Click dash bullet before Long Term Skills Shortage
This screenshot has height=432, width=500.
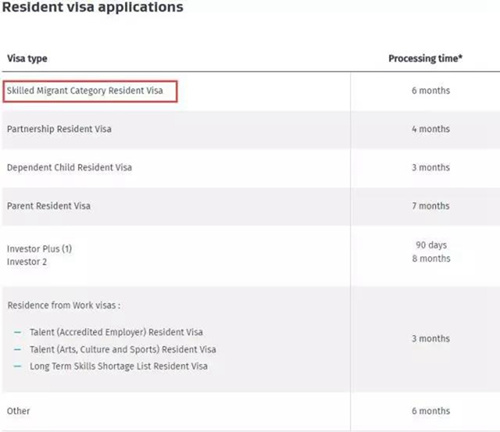tap(18, 366)
